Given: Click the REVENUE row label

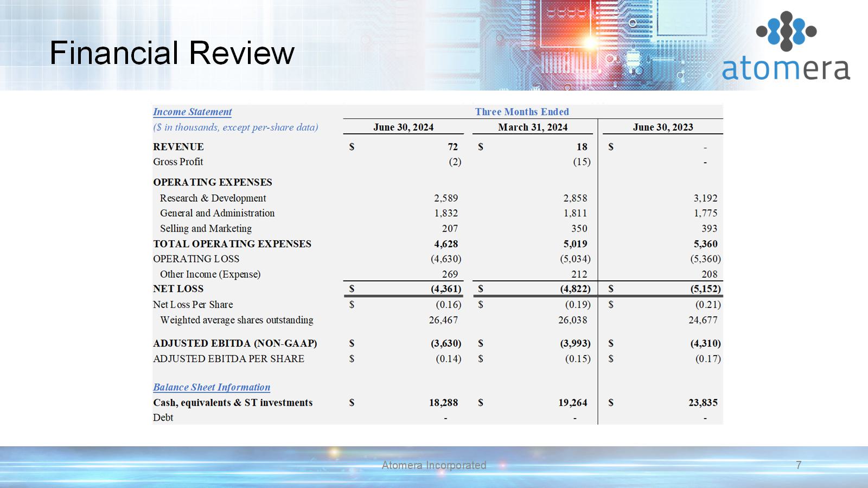Looking at the screenshot, I should point(178,147).
